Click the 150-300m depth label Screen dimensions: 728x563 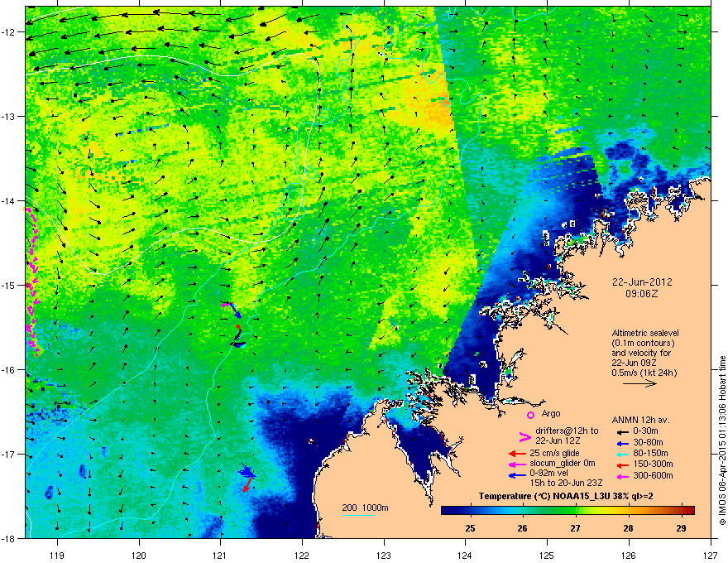(x=653, y=464)
